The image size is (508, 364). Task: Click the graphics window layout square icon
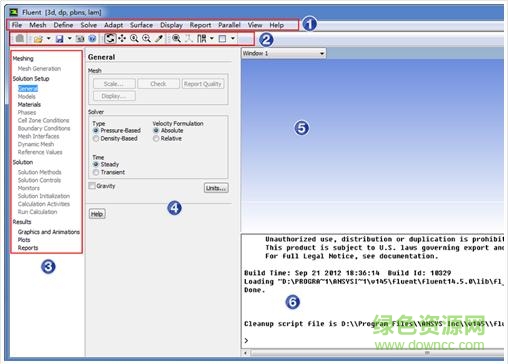click(x=222, y=39)
